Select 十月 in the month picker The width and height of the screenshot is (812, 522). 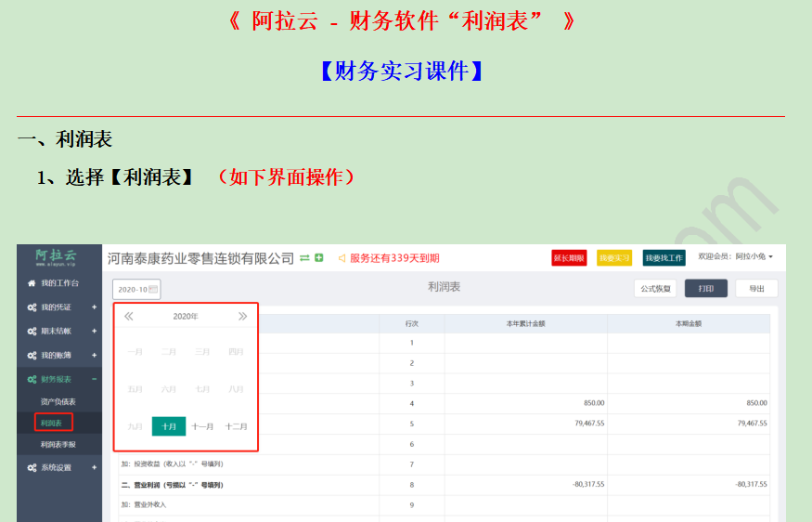pyautogui.click(x=169, y=426)
